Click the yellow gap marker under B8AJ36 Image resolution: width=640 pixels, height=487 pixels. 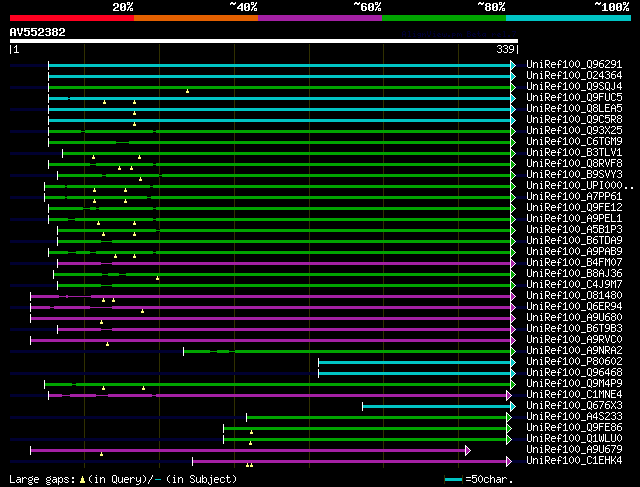tap(158, 278)
